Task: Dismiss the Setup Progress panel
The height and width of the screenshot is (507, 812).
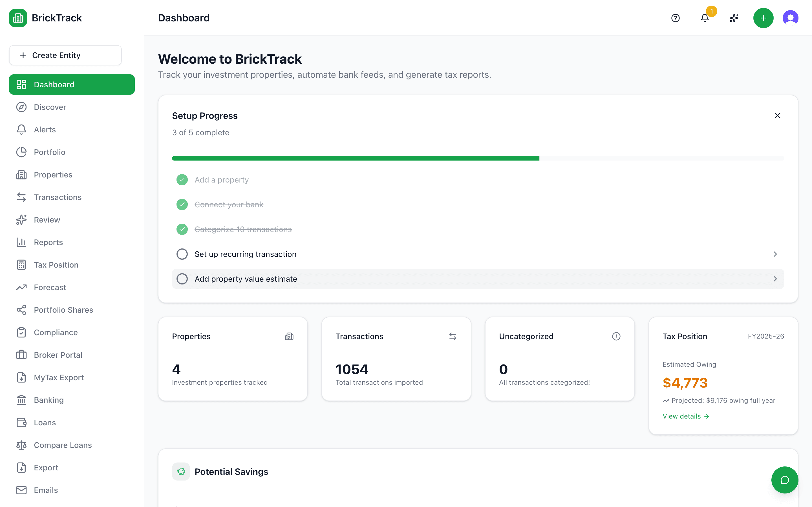Action: click(x=778, y=115)
